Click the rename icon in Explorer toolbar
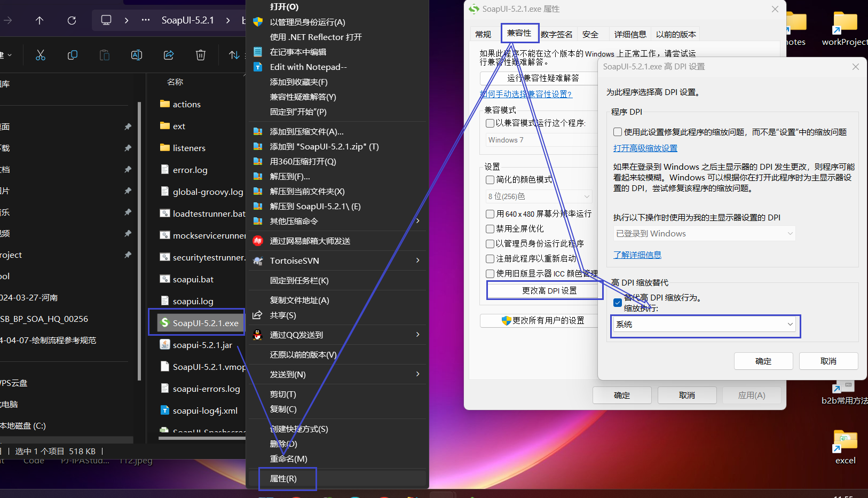The image size is (868, 498). point(137,55)
